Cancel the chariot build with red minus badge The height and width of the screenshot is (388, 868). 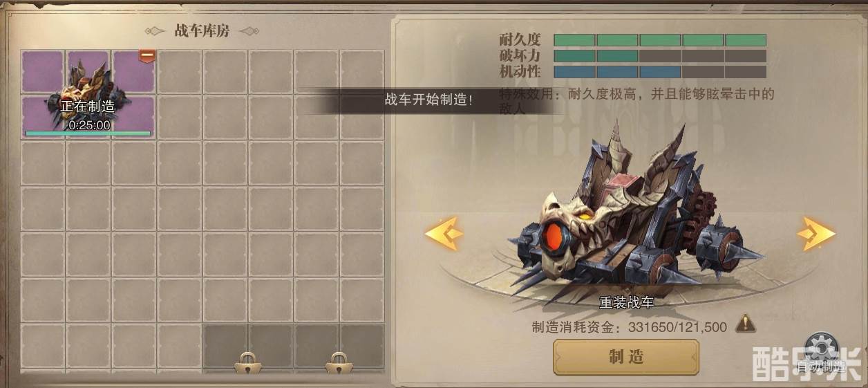[x=147, y=55]
